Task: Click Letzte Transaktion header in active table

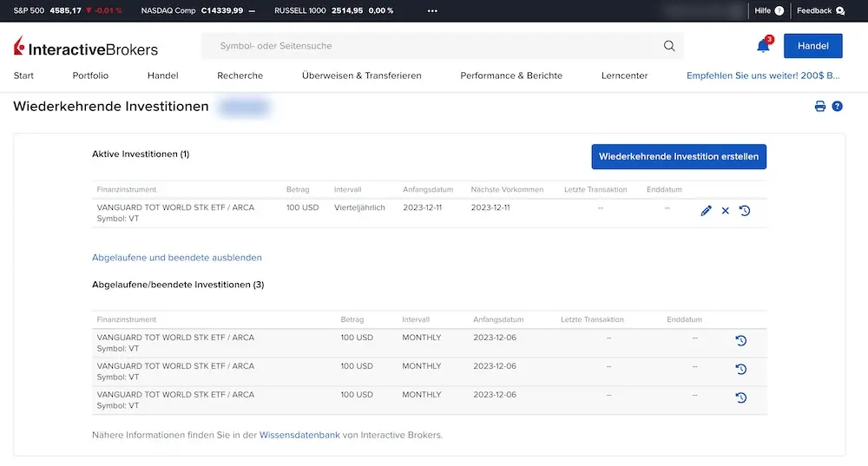Action: point(595,189)
